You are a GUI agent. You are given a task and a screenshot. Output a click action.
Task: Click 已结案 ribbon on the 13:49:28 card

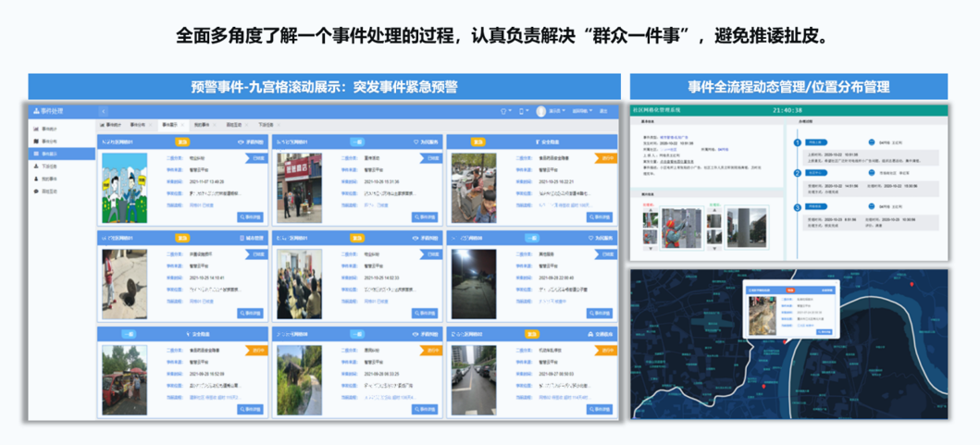[x=257, y=158]
